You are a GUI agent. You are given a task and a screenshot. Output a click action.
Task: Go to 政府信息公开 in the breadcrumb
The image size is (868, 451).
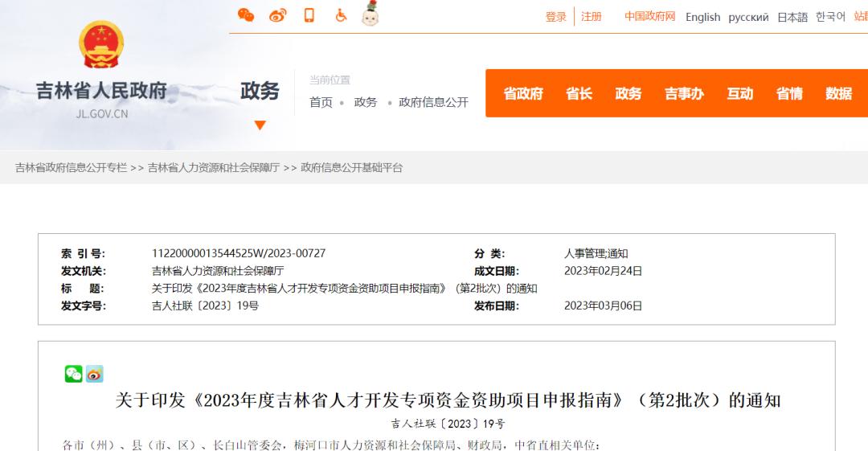point(433,102)
